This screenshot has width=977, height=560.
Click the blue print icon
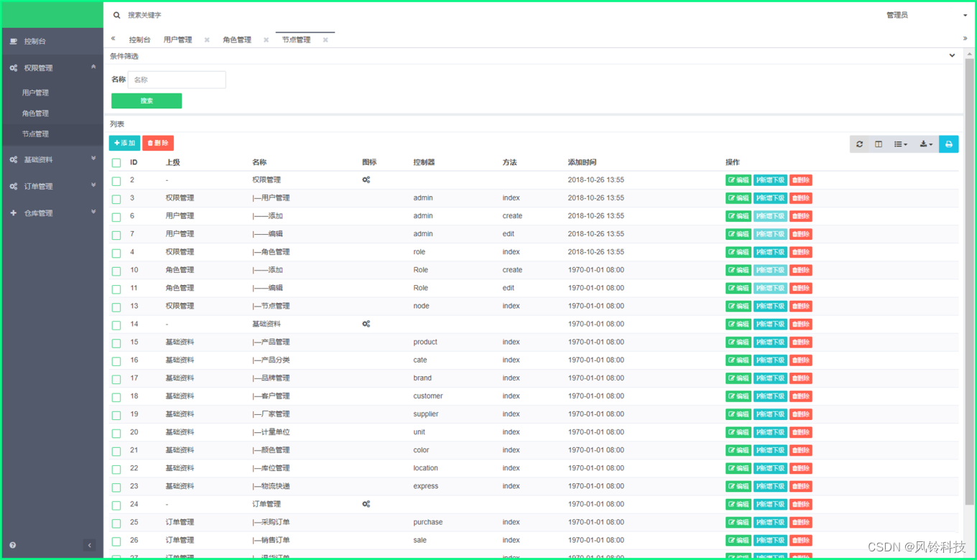(x=948, y=144)
